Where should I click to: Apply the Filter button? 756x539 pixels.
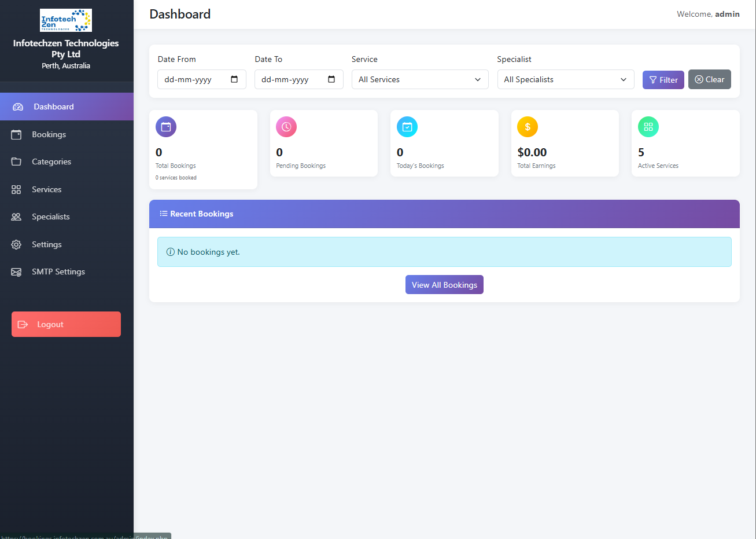pyautogui.click(x=663, y=79)
